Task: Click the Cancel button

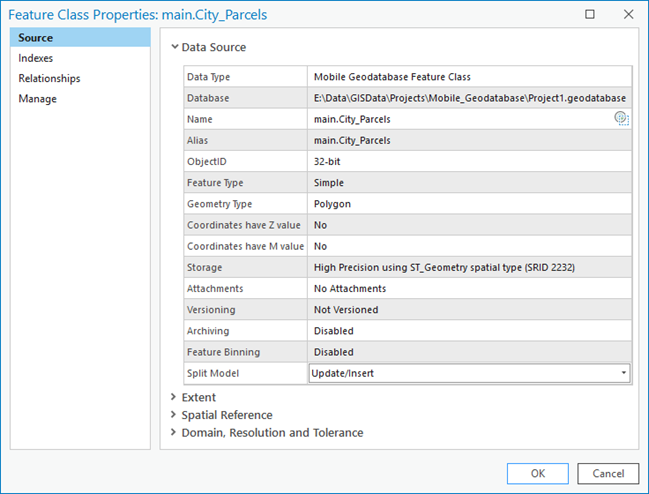Action: [x=608, y=473]
